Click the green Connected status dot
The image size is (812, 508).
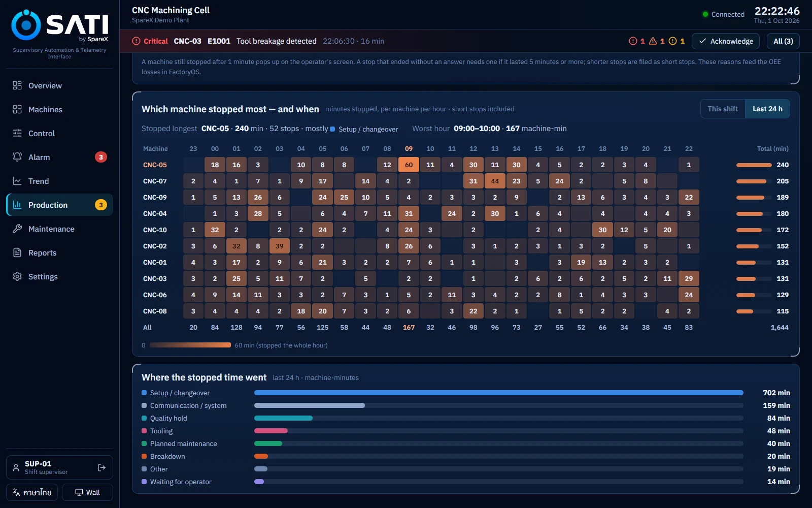click(705, 14)
